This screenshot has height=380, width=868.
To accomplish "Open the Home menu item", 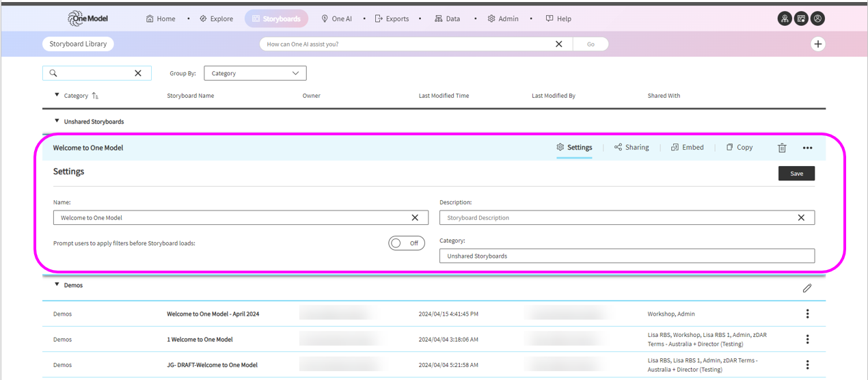I will (161, 19).
